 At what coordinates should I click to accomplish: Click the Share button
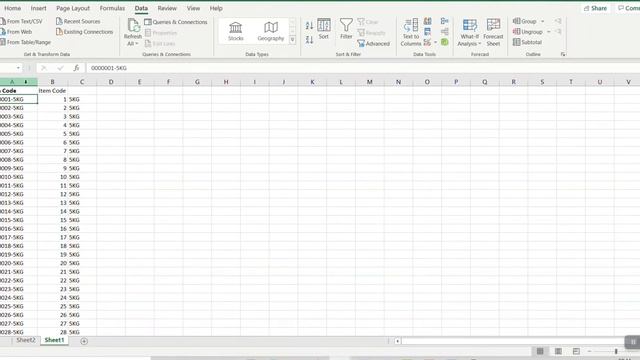(x=595, y=8)
